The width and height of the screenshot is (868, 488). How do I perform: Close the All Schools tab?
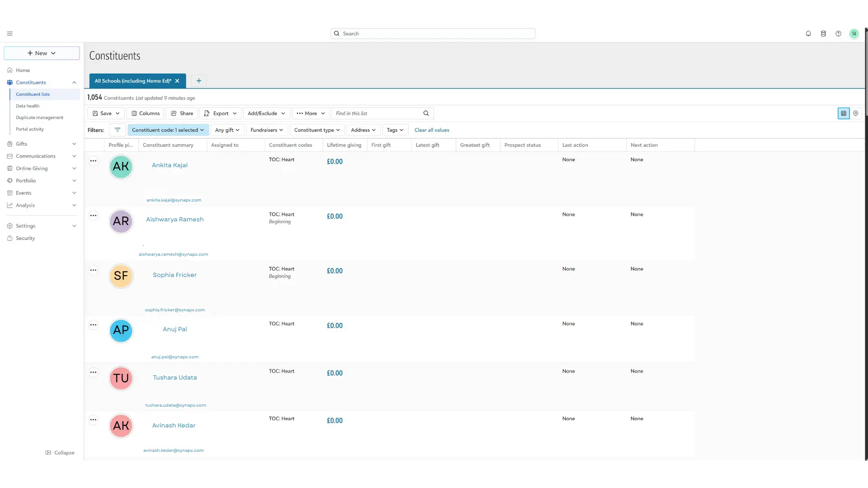[177, 81]
